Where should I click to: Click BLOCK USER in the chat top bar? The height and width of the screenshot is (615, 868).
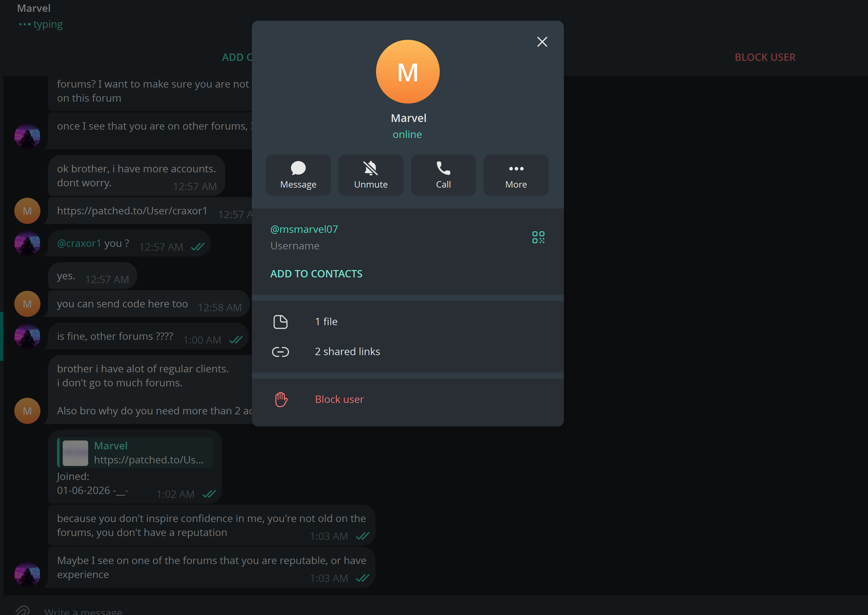click(765, 57)
